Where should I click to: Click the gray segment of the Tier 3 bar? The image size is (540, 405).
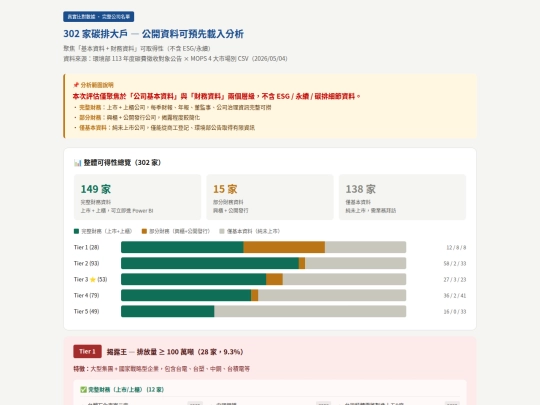344,279
